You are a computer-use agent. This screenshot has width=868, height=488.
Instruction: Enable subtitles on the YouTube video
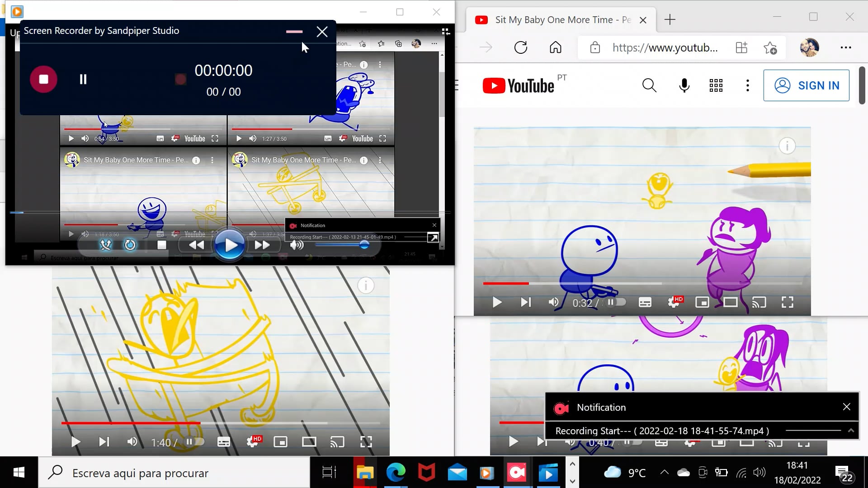pos(645,302)
